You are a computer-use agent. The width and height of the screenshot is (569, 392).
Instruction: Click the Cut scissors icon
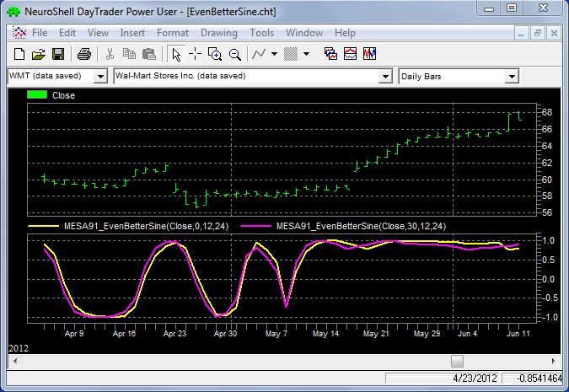click(110, 54)
